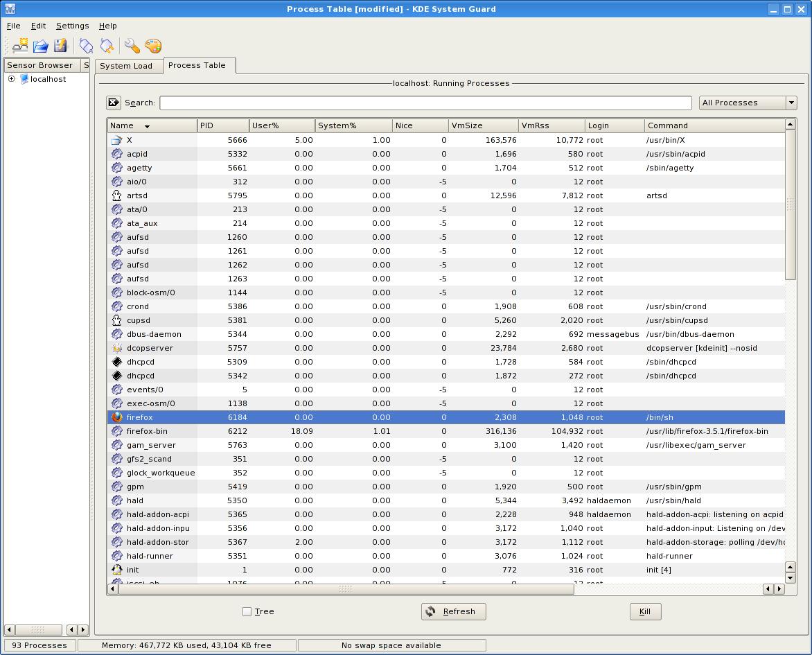Click the dbus-daemon gear icon
This screenshot has width=812, height=655.
click(x=117, y=334)
